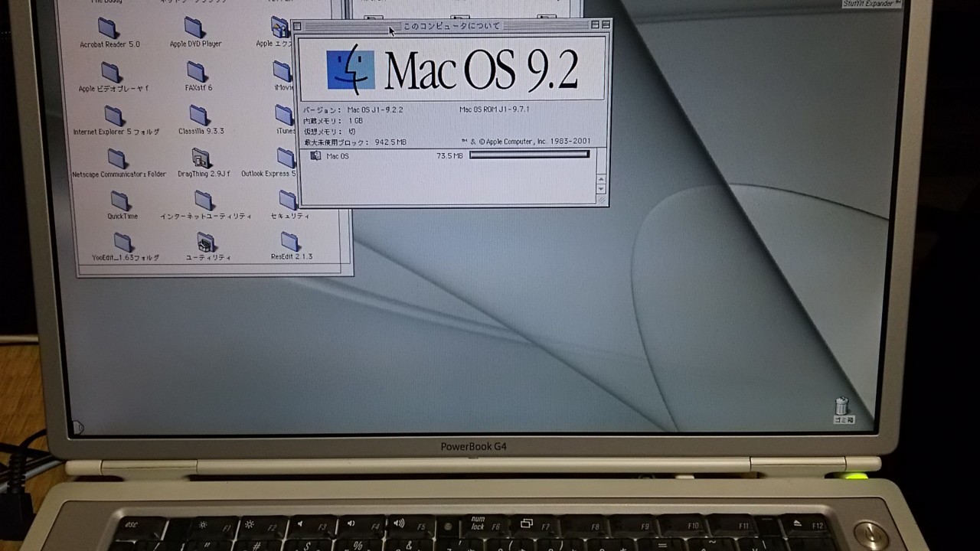Open the Internet Explorer 5 フォルダ folder
The height and width of the screenshot is (551, 980).
coord(115,116)
